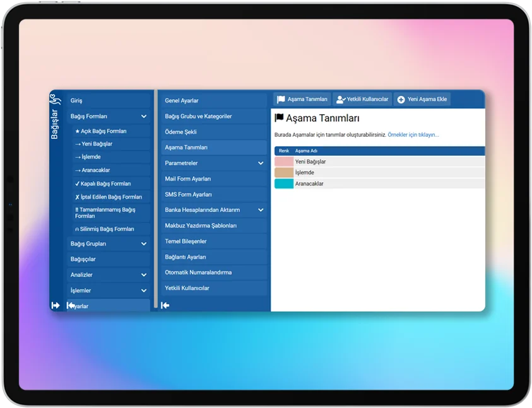The width and height of the screenshot is (532, 408).
Task: Click the Bağışlar logo icon at top-left
Action: [55, 99]
